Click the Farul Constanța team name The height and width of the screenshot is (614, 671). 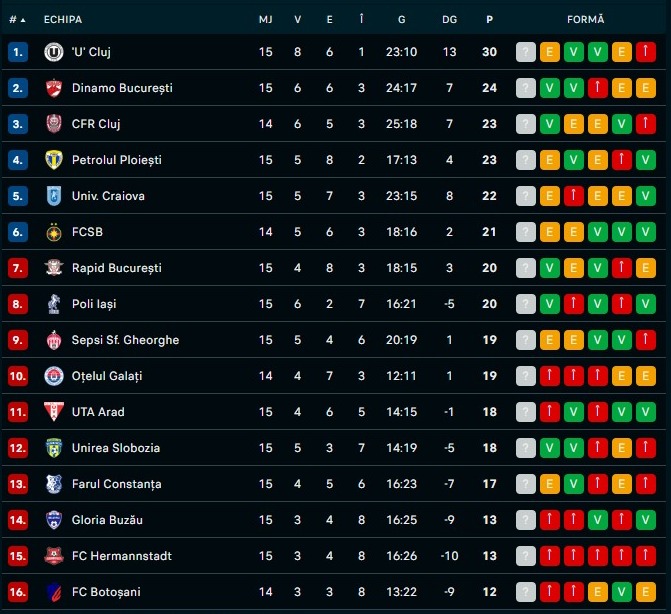tap(116, 484)
